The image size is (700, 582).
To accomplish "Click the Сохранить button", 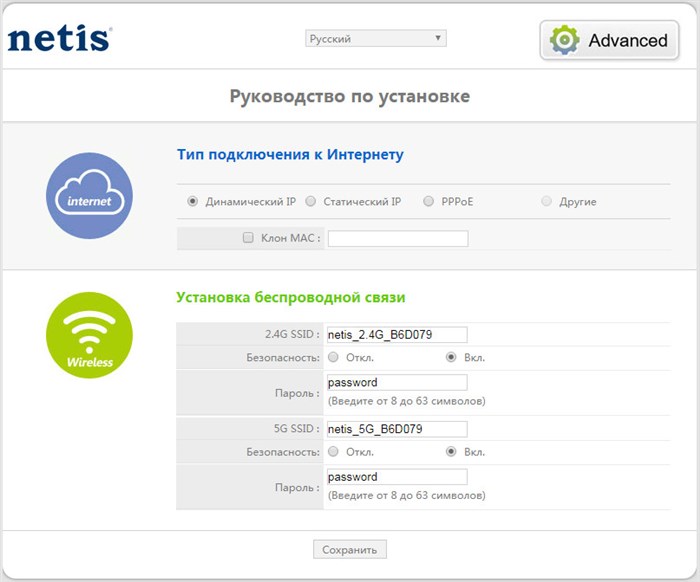I will (x=350, y=549).
